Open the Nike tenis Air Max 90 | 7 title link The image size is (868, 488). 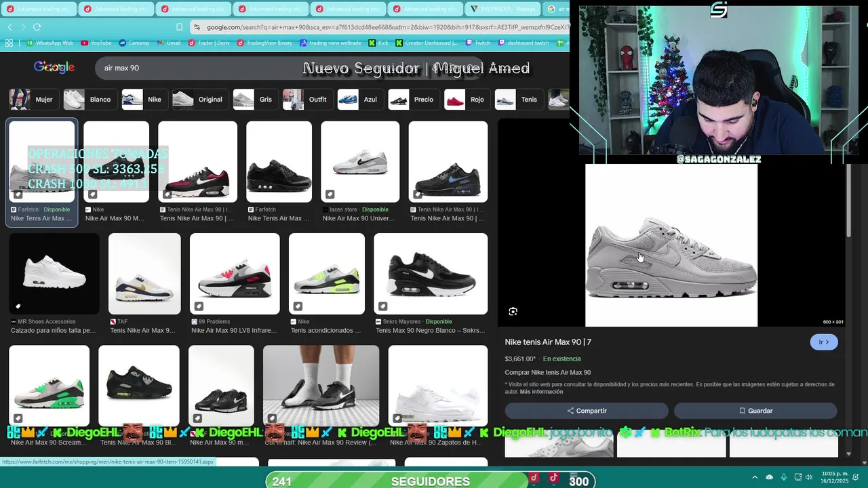(548, 342)
